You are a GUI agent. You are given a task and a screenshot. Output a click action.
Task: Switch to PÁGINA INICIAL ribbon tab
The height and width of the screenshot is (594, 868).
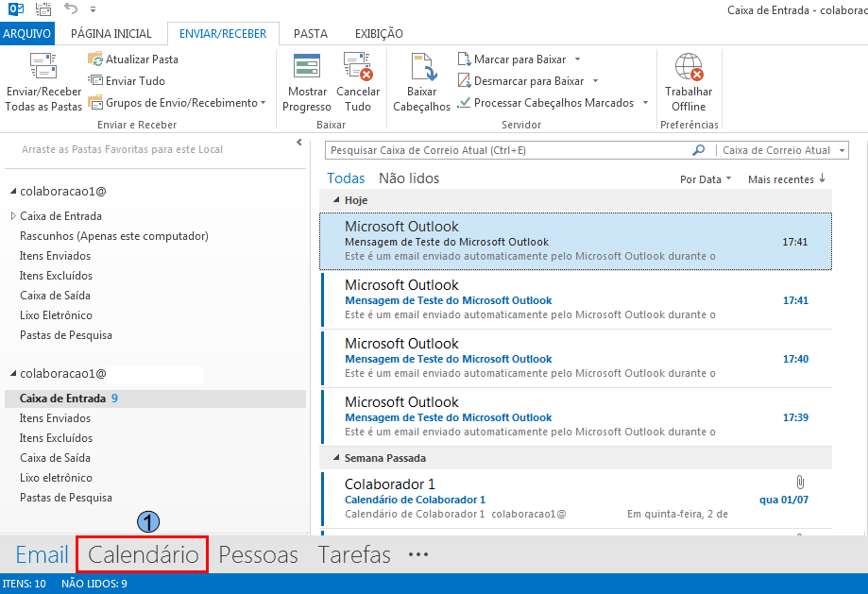point(111,34)
